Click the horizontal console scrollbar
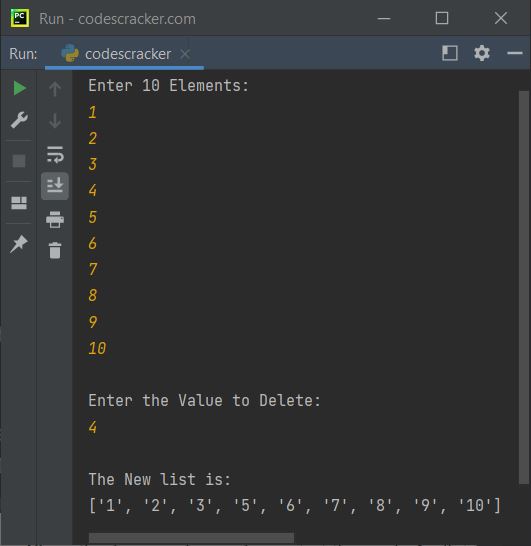The width and height of the screenshot is (531, 546). (x=191, y=538)
